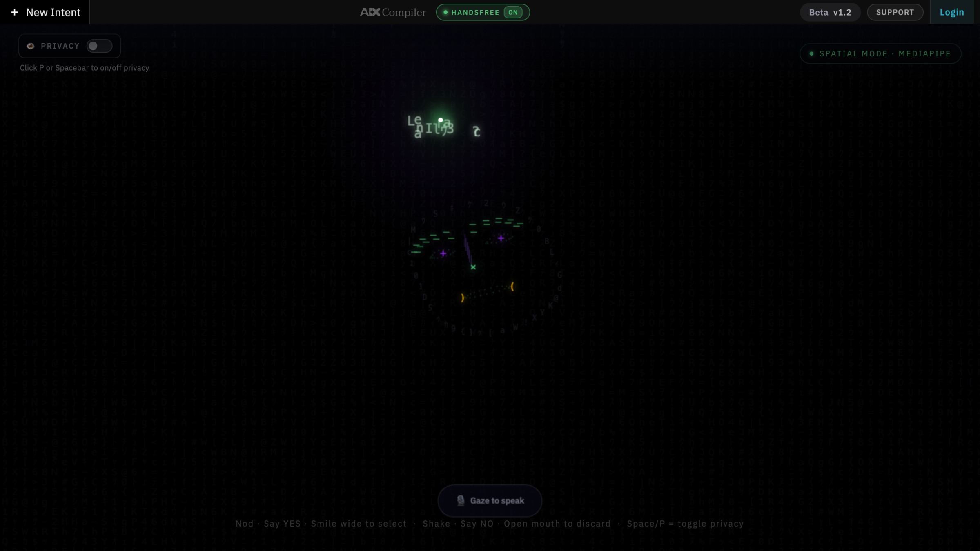This screenshot has height=551, width=980.
Task: Toggle the HANDSFREE mode pill
Action: (x=475, y=12)
